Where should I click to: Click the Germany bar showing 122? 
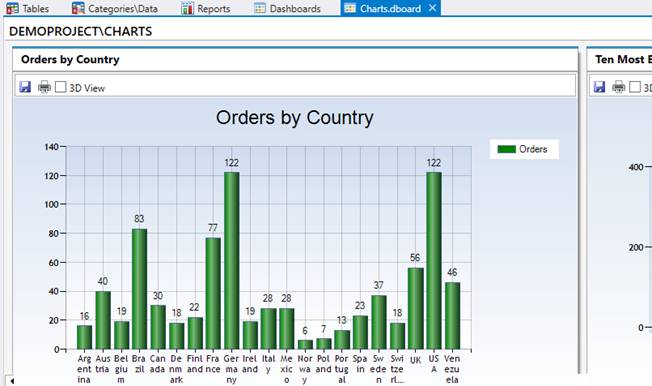pyautogui.click(x=232, y=260)
